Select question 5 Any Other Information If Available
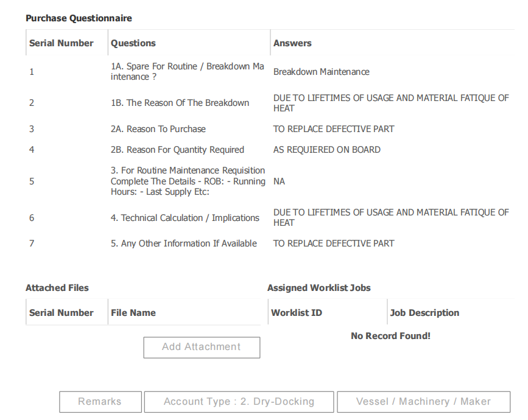This screenshot has height=420, width=528. [183, 243]
